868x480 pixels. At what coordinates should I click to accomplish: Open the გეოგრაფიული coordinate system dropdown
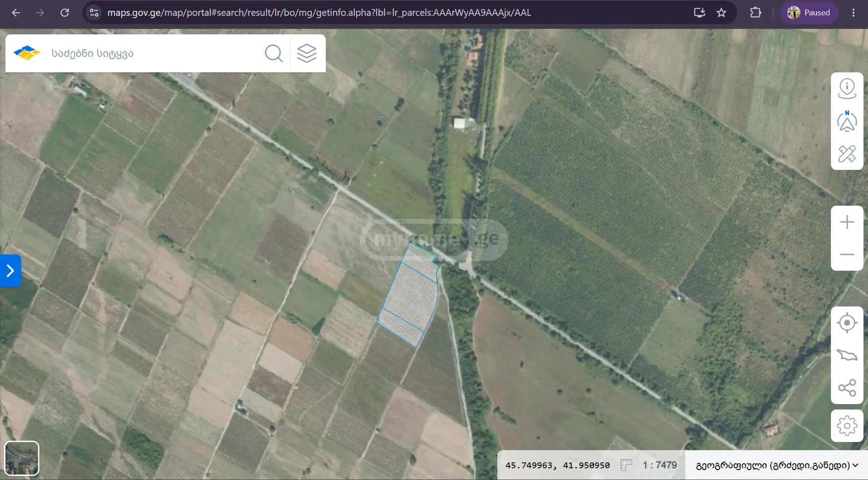(777, 466)
